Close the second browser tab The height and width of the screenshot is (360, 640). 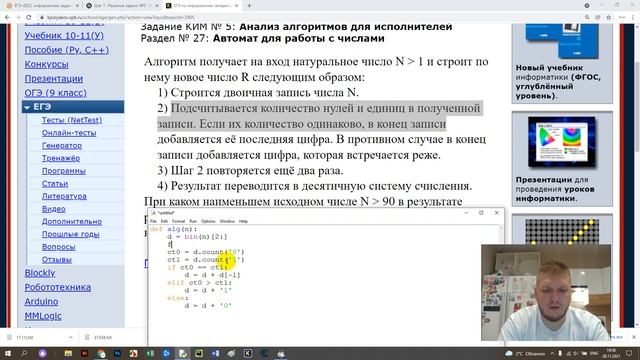tap(157, 6)
